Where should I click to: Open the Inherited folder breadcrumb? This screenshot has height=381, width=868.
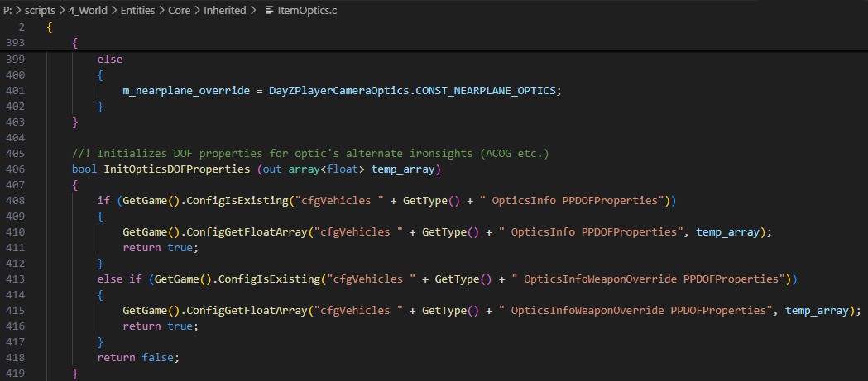[225, 11]
